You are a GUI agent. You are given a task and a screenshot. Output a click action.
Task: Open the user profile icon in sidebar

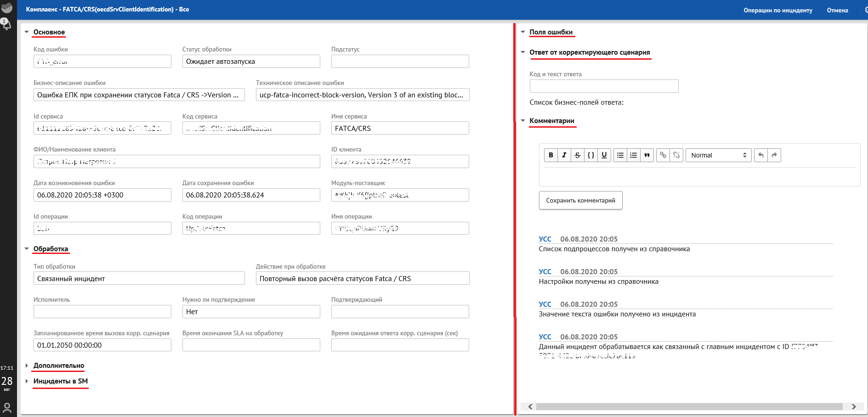click(7, 407)
